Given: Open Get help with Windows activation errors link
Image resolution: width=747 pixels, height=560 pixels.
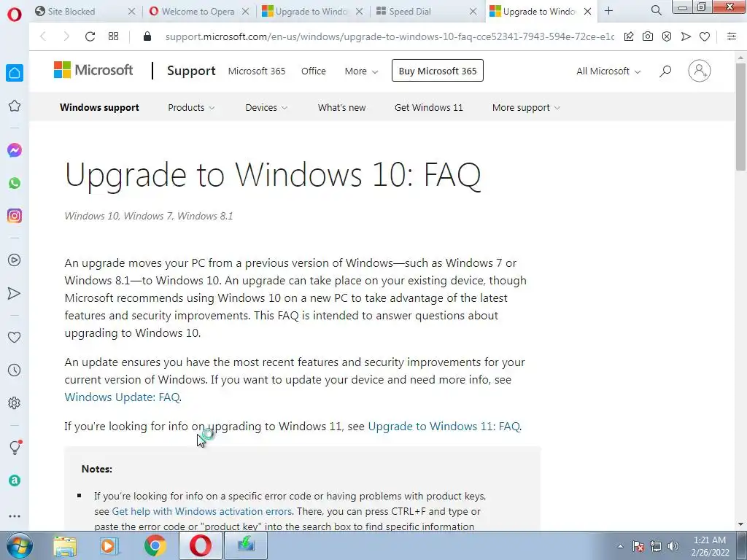Looking at the screenshot, I should 201,511.
